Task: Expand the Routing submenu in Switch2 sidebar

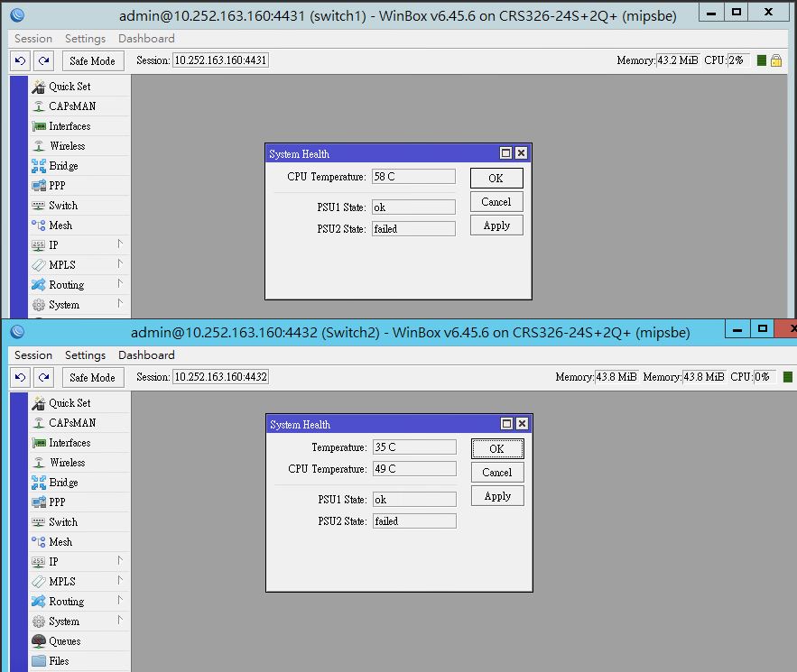Action: 79,601
